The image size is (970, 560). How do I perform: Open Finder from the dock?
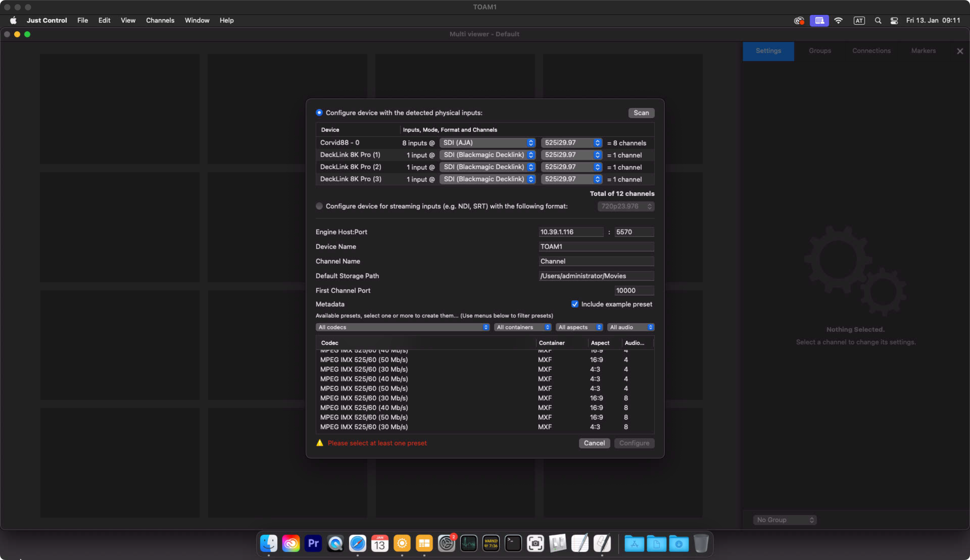click(x=269, y=543)
